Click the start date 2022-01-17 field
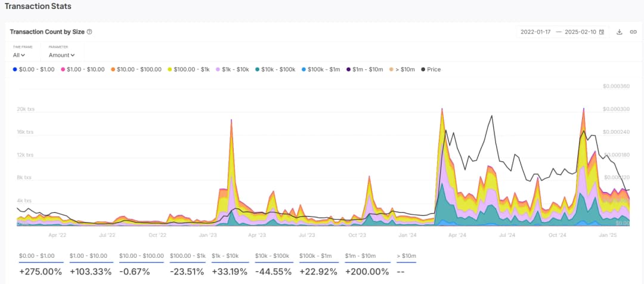The width and height of the screenshot is (644, 284). (x=536, y=32)
